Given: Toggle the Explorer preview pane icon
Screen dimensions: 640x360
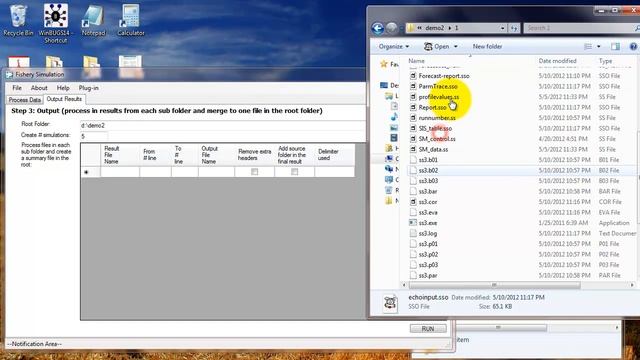Looking at the screenshot, I should tap(615, 47).
